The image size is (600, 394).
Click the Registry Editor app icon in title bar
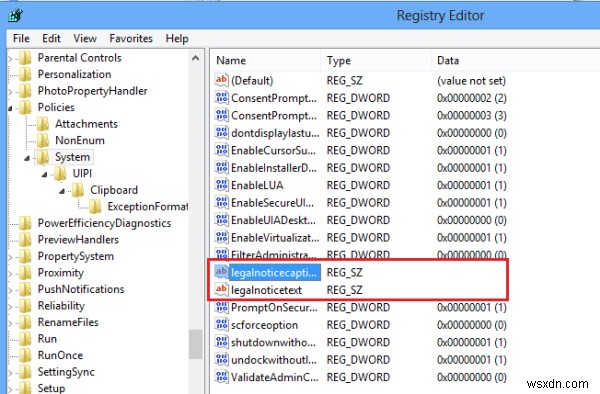[15, 15]
